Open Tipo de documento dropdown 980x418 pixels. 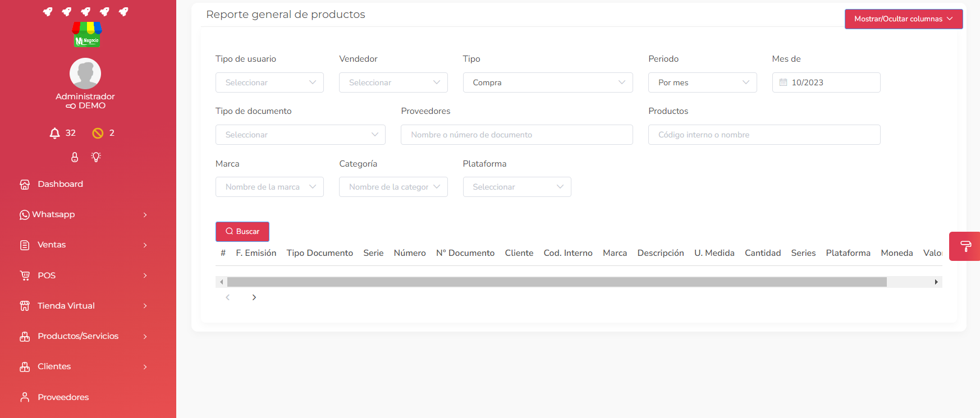click(x=300, y=135)
